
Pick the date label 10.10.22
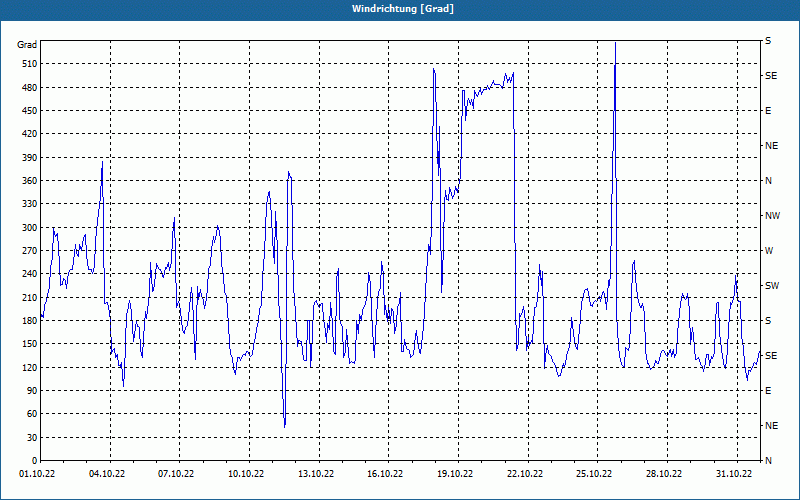(246, 474)
